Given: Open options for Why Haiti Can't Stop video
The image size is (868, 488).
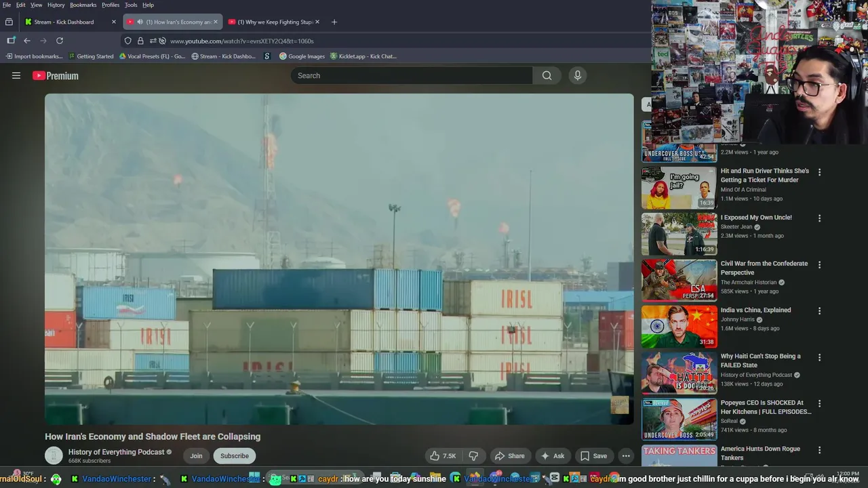Looking at the screenshot, I should click(819, 357).
